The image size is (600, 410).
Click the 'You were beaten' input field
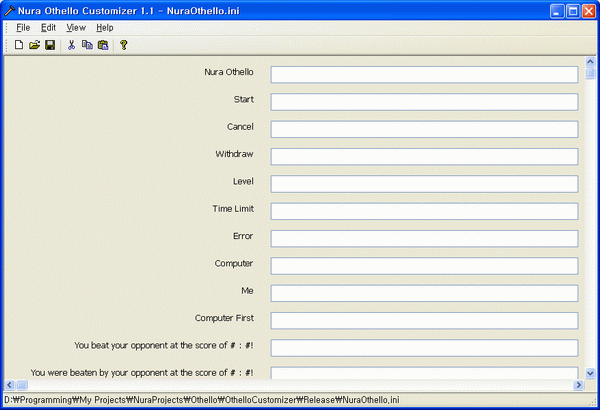[424, 373]
